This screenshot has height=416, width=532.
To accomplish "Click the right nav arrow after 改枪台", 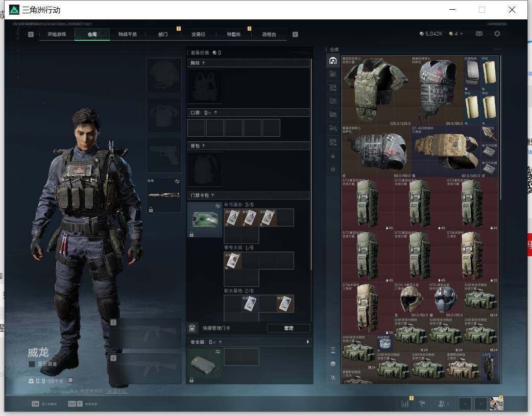I will 295,34.
